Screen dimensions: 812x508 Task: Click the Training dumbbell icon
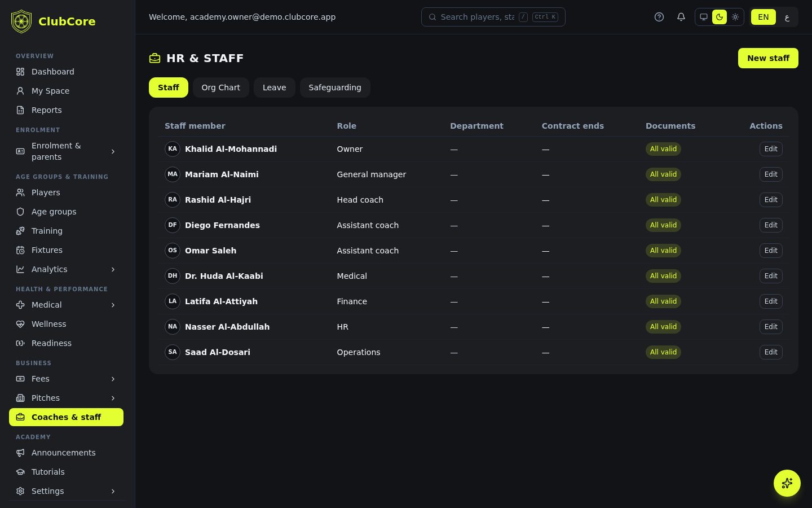point(20,231)
